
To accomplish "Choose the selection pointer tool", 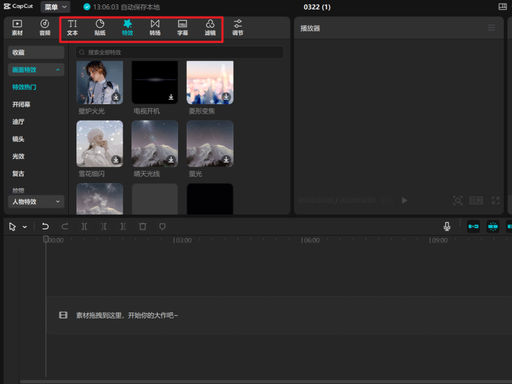I will [x=12, y=227].
